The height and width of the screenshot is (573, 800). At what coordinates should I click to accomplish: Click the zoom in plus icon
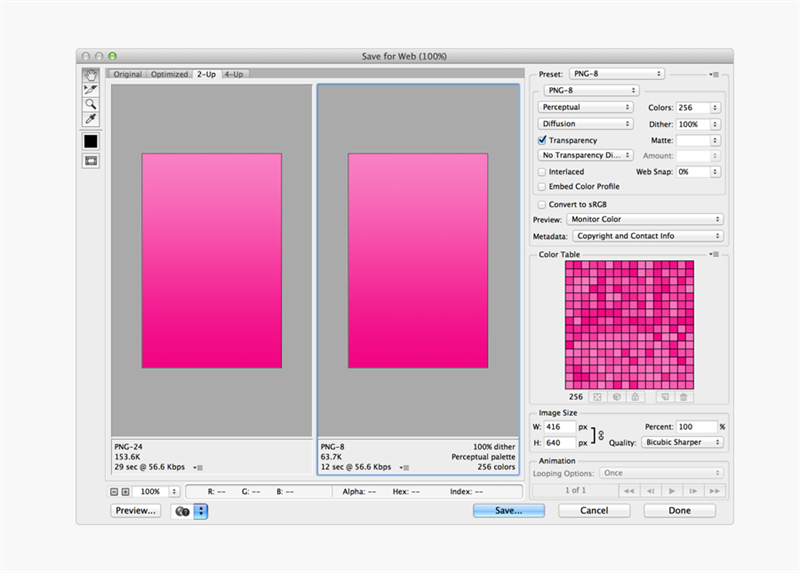126,491
